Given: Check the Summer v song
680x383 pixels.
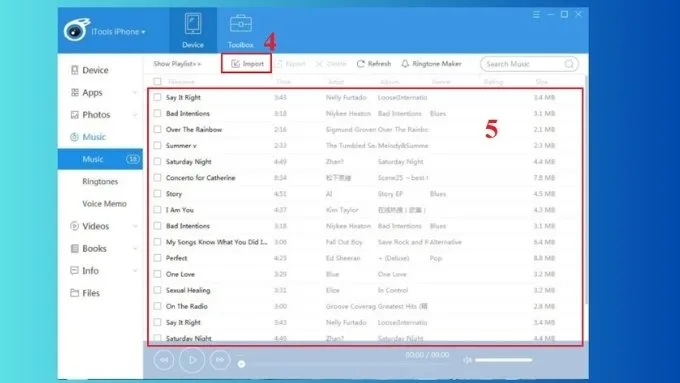Looking at the screenshot, I should coord(157,146).
